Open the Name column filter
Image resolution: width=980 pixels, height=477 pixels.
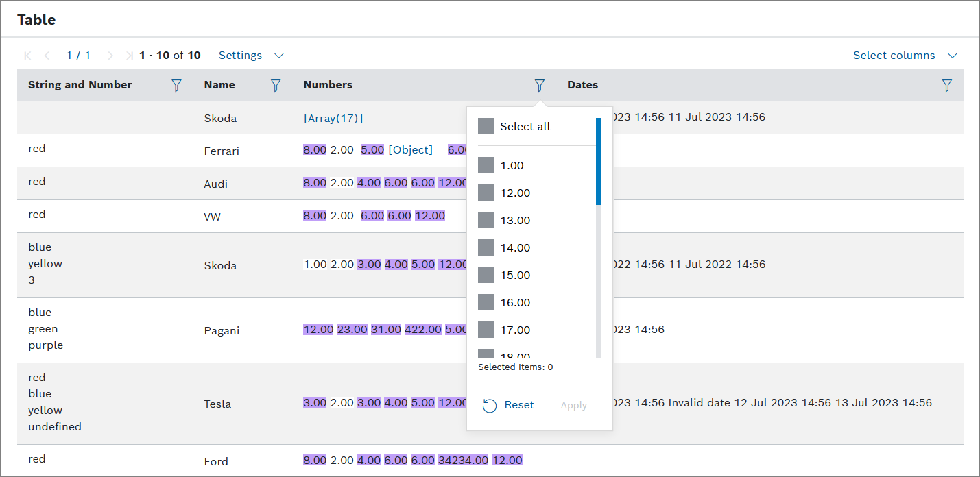(x=276, y=85)
